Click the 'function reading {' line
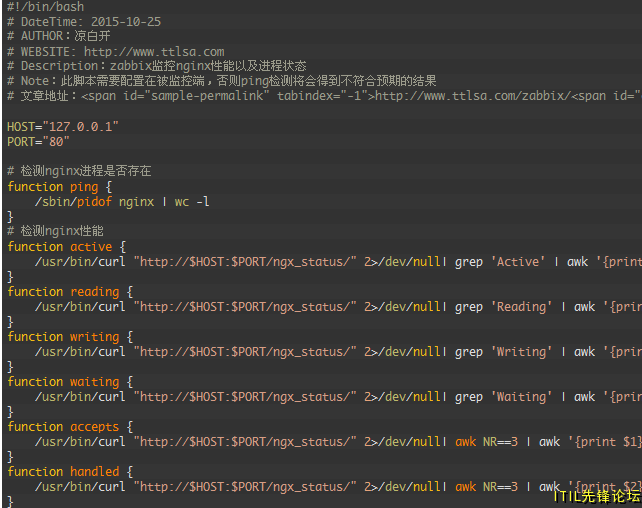 tap(70, 291)
